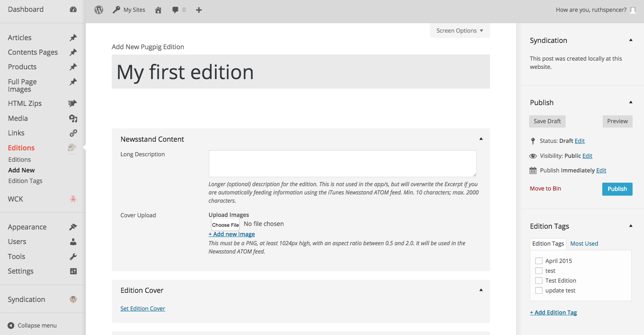Open the Editions submenu item
This screenshot has width=644, height=335.
tap(20, 159)
